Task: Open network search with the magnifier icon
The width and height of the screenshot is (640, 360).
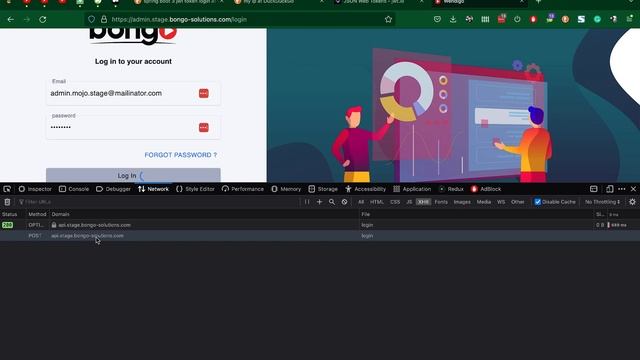Action: pos(332,202)
